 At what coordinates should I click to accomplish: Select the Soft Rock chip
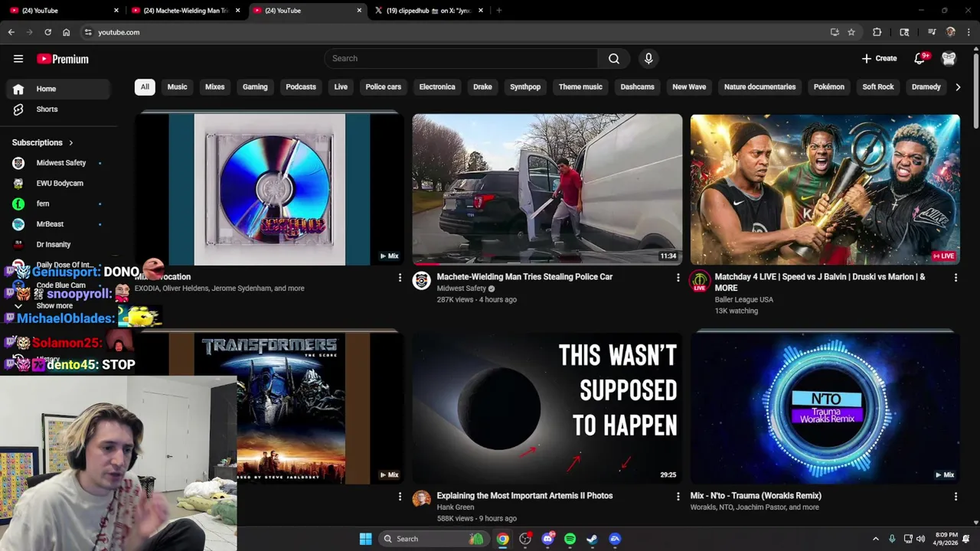tap(878, 86)
